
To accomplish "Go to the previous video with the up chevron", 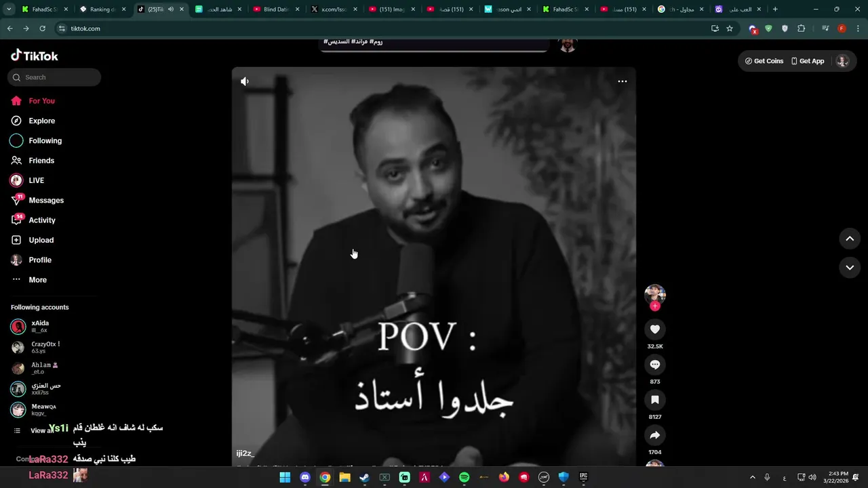I will click(850, 239).
